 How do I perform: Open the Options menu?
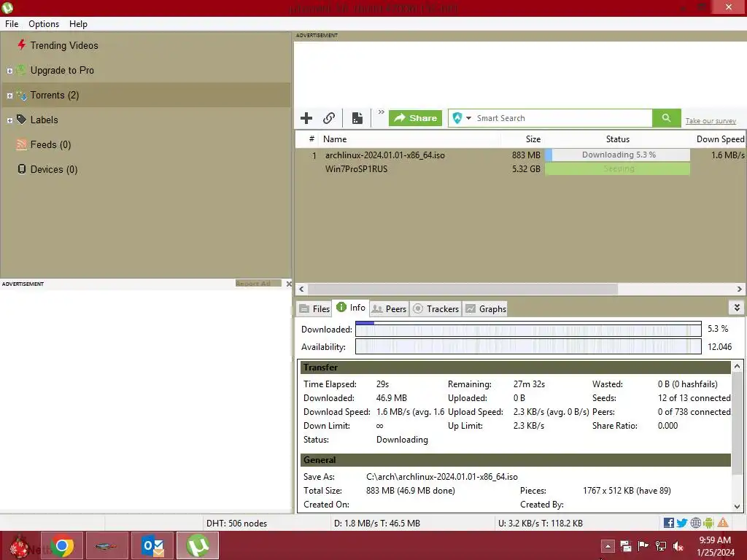[x=44, y=24]
